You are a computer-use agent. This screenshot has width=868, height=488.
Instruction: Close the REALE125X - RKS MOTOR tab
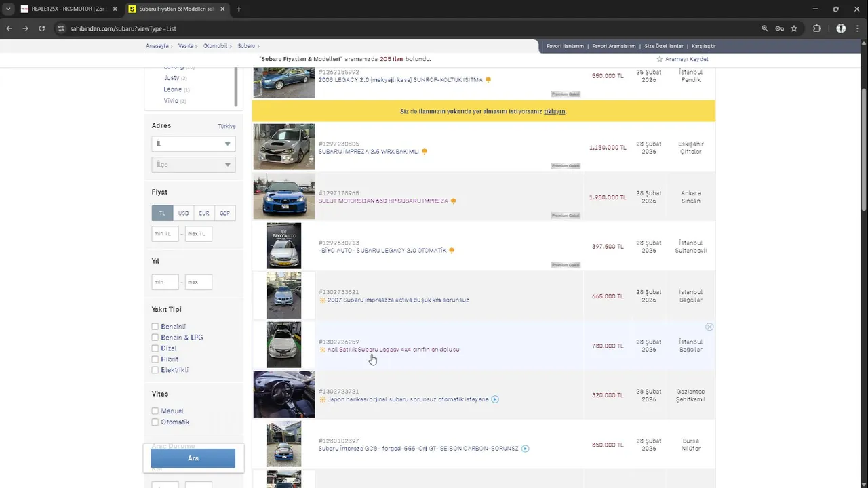(115, 9)
